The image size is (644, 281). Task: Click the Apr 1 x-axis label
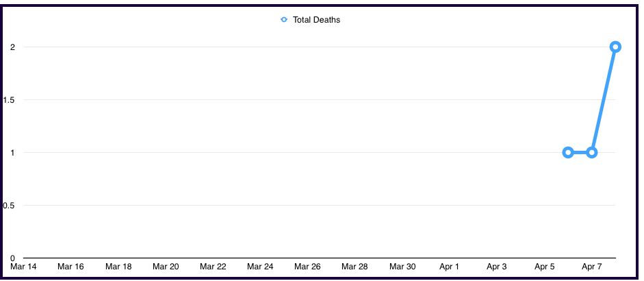point(449,267)
